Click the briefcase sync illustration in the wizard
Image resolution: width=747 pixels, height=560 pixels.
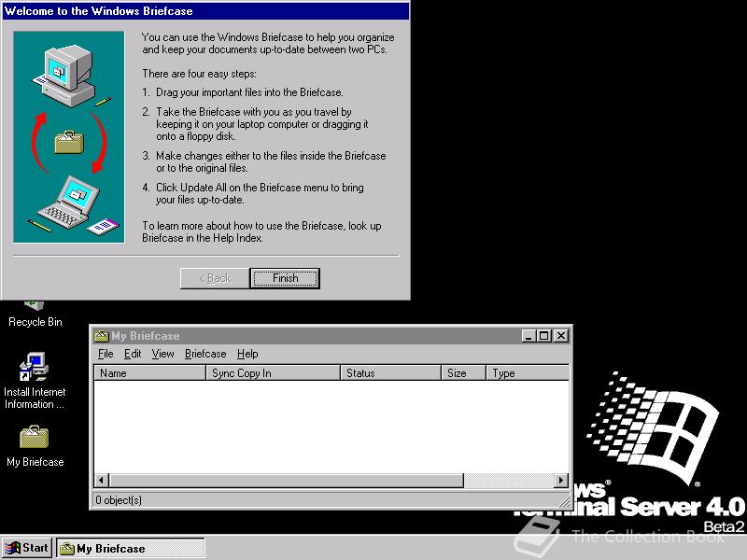[x=69, y=136]
